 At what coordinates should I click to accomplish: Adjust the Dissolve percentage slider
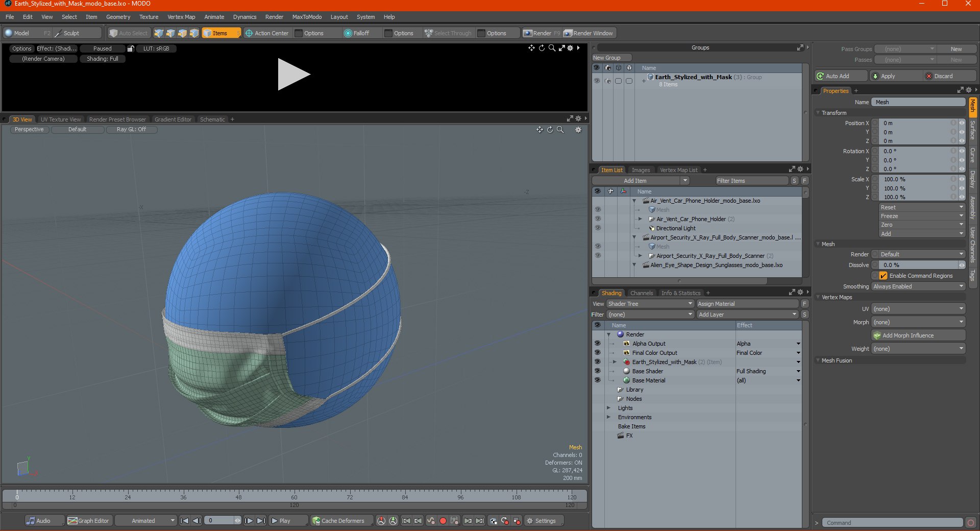click(x=918, y=265)
